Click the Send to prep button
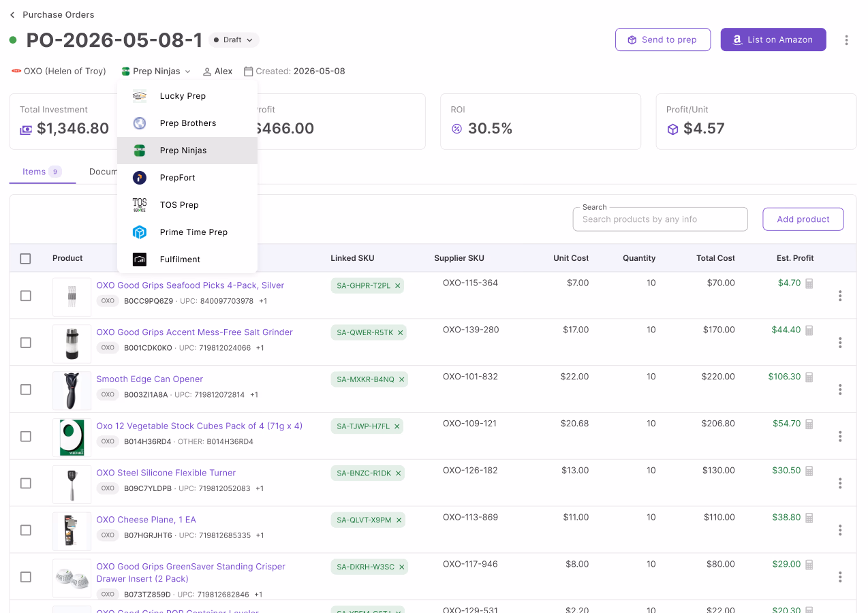This screenshot has width=868, height=613. click(663, 40)
